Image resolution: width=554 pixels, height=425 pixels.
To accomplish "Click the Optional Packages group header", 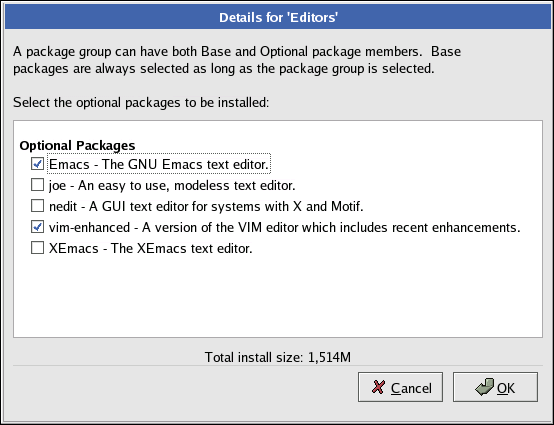I will point(77,146).
